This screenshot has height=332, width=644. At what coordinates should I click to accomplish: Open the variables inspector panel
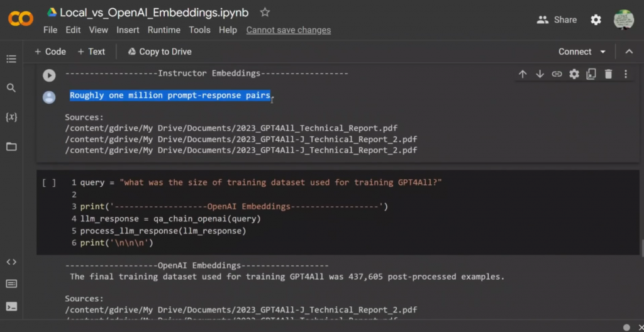coord(11,117)
